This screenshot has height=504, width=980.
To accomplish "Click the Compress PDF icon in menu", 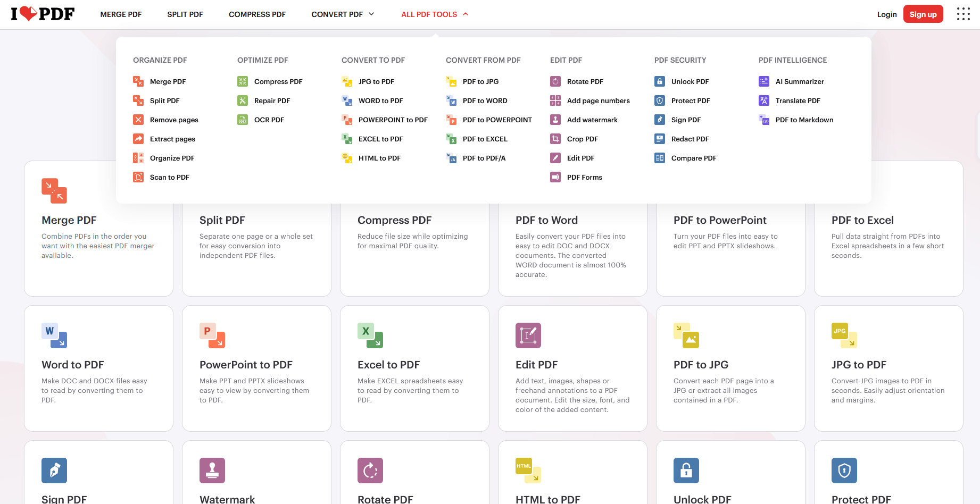I will [x=243, y=81].
